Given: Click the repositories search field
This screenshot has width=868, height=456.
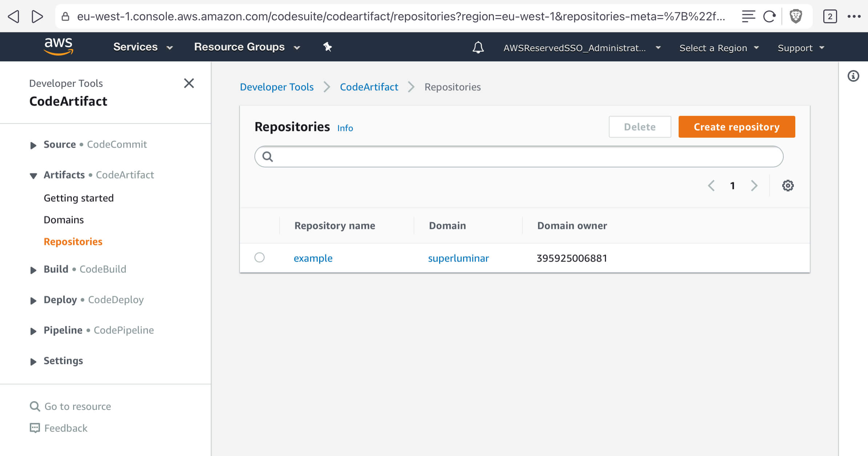Looking at the screenshot, I should 519,157.
